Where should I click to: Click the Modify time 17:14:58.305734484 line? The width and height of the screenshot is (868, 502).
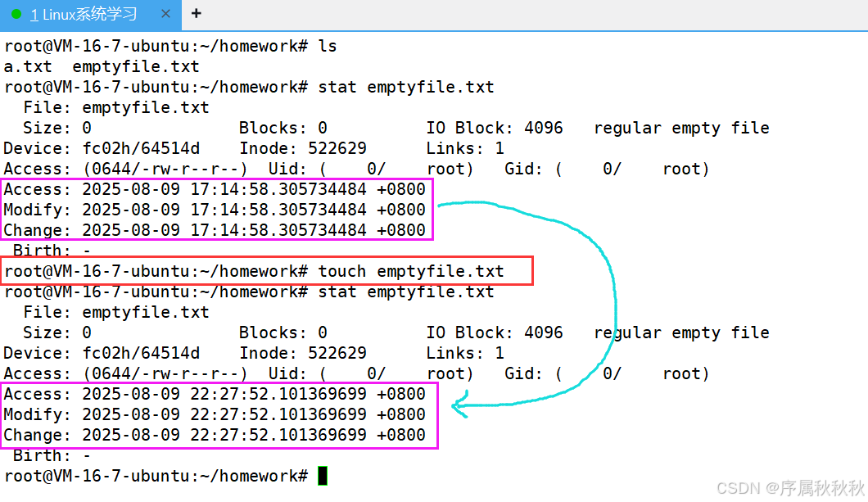(x=215, y=210)
